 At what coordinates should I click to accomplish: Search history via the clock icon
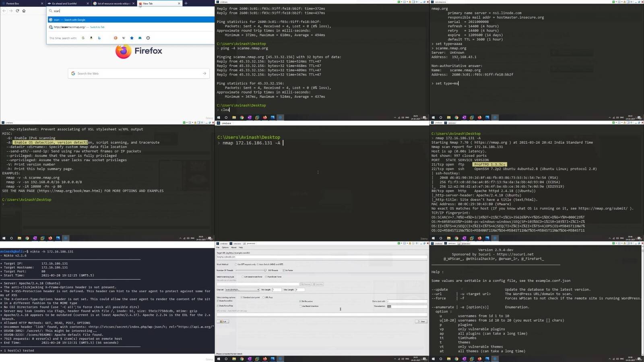click(148, 38)
